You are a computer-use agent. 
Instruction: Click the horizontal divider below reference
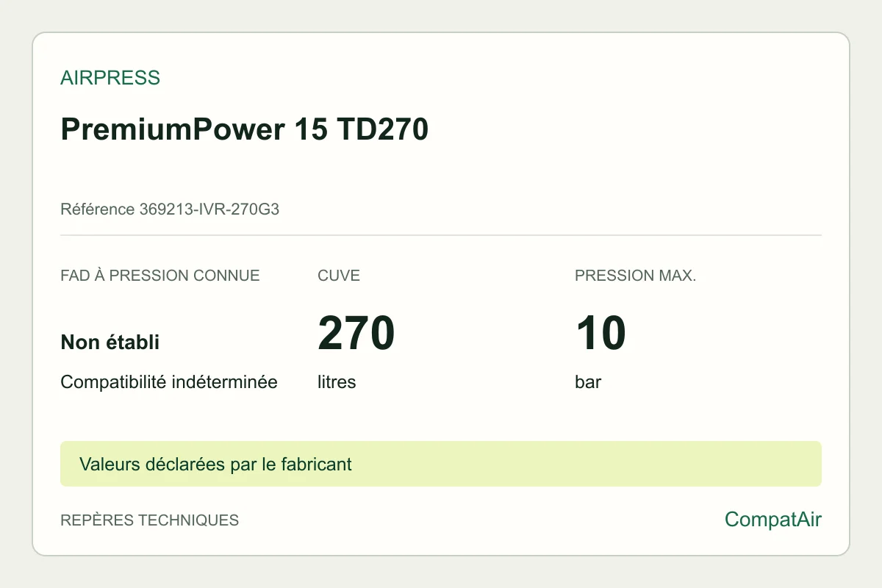tap(441, 235)
